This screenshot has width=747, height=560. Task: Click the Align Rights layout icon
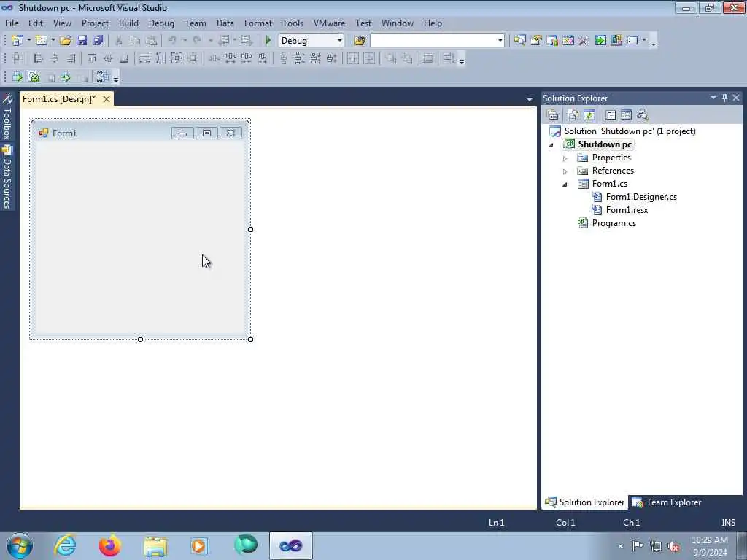[71, 58]
